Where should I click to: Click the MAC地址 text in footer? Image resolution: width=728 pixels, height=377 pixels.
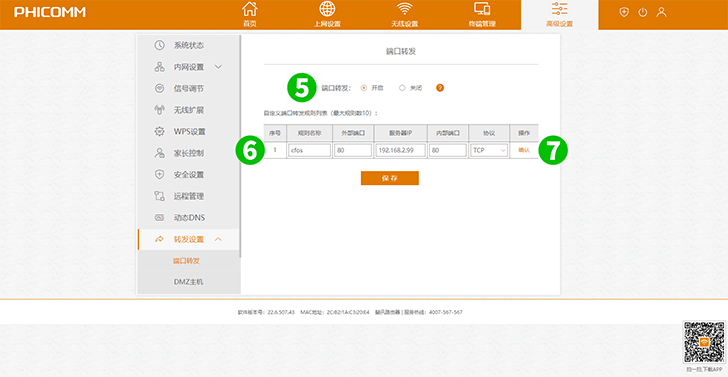[335, 312]
